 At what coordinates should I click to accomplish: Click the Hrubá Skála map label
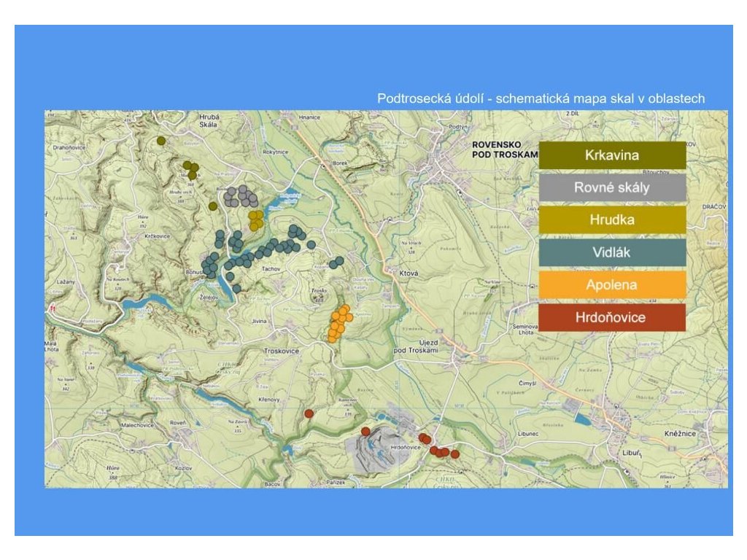pyautogui.click(x=209, y=120)
